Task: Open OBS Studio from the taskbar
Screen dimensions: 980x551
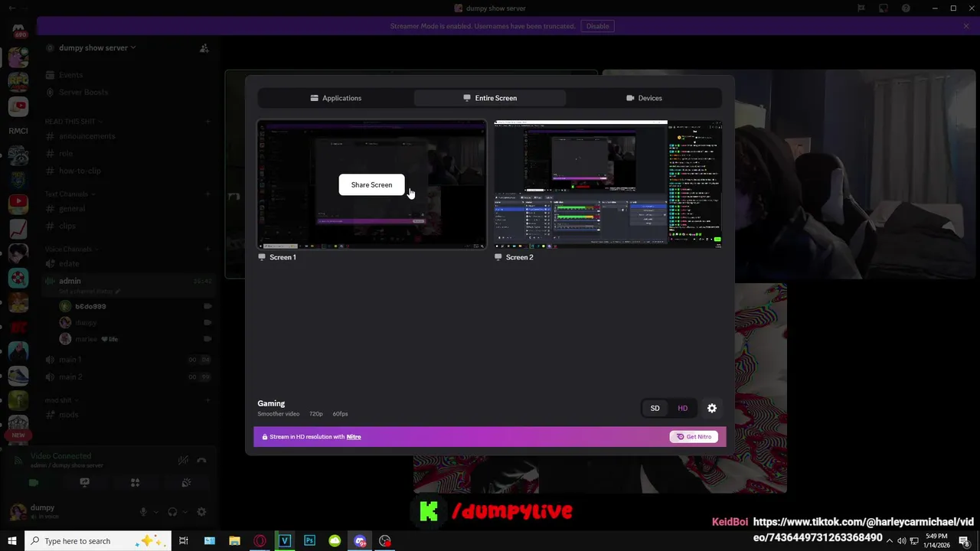Action: point(385,541)
